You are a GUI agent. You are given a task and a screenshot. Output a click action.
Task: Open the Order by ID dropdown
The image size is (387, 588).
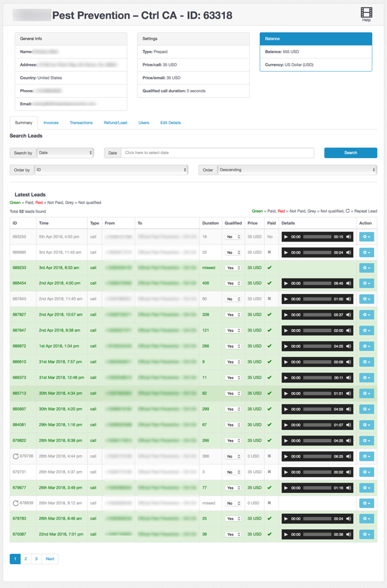click(111, 170)
